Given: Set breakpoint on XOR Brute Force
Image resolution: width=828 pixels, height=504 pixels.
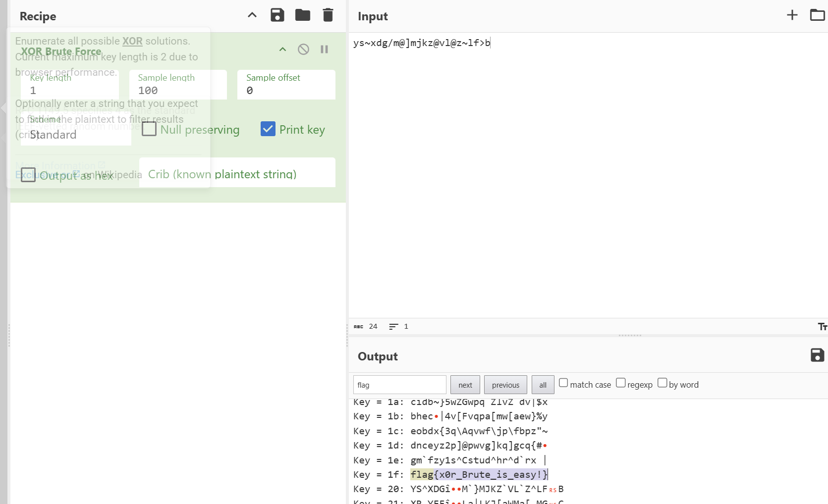Looking at the screenshot, I should [324, 49].
